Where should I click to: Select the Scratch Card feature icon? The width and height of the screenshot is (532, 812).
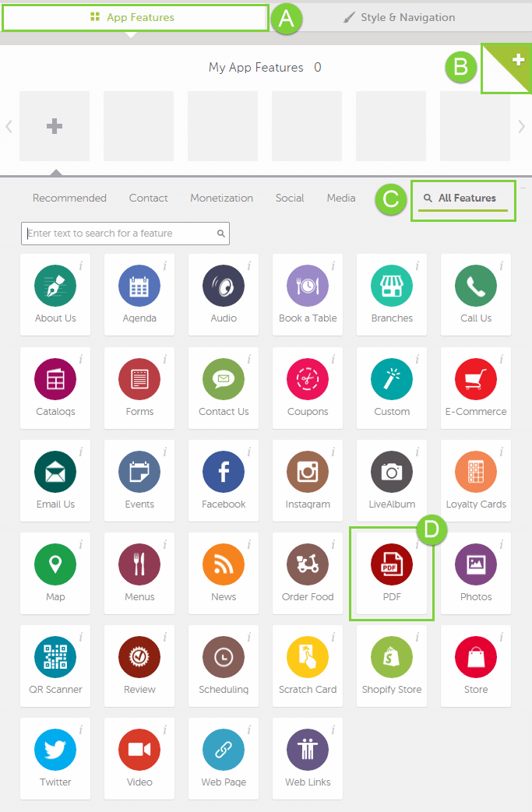tap(308, 656)
